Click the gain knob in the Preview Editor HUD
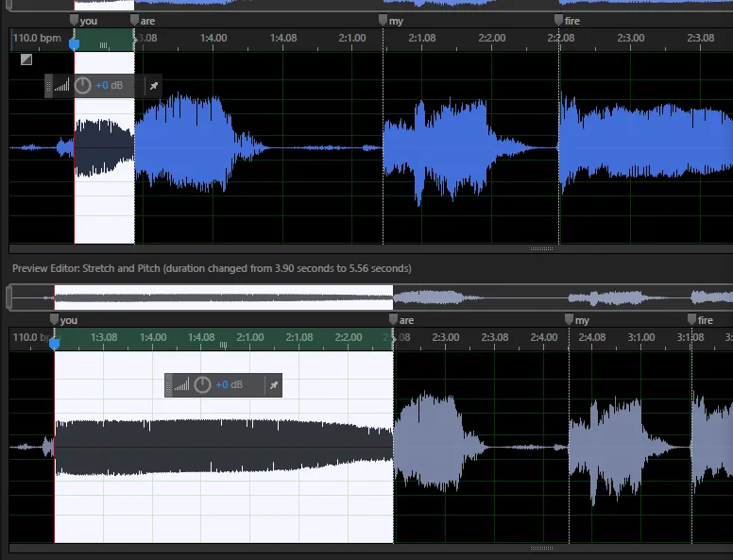The width and height of the screenshot is (733, 560). (203, 385)
